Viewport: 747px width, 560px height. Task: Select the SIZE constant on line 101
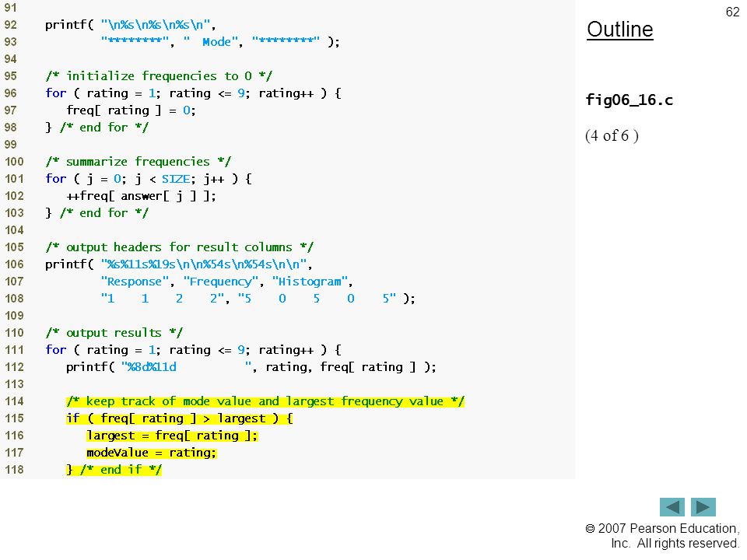(176, 179)
